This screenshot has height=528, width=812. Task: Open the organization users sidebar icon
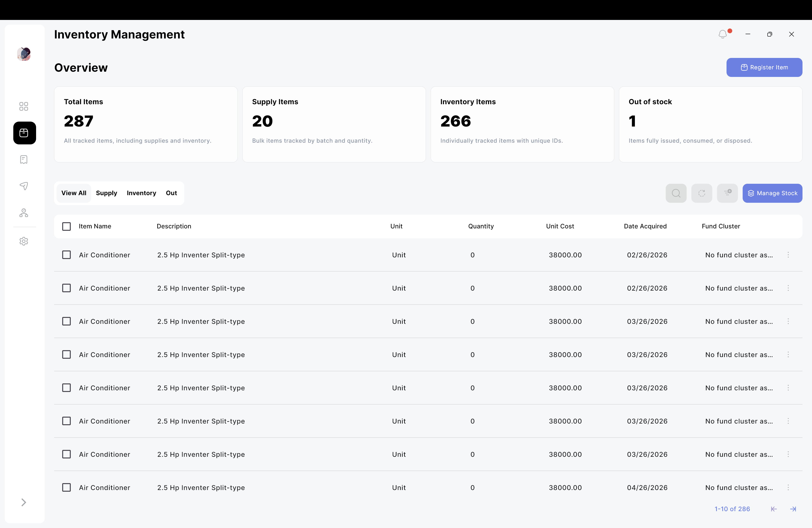[24, 213]
